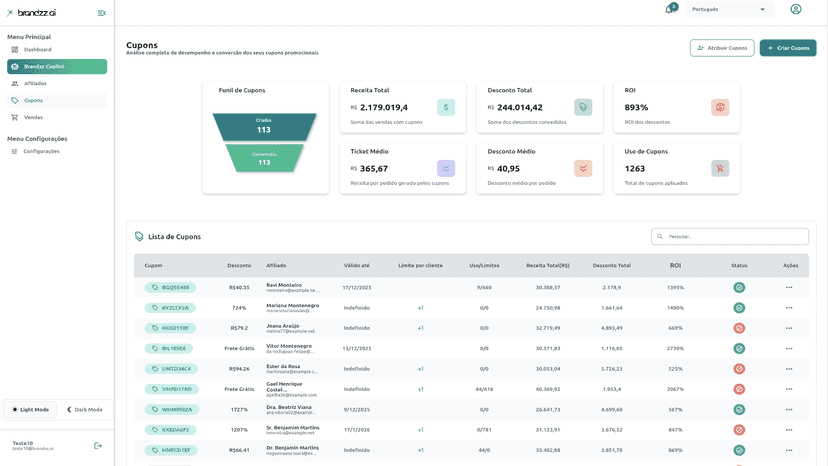Click the Ticket Médio card icon

pyautogui.click(x=446, y=169)
